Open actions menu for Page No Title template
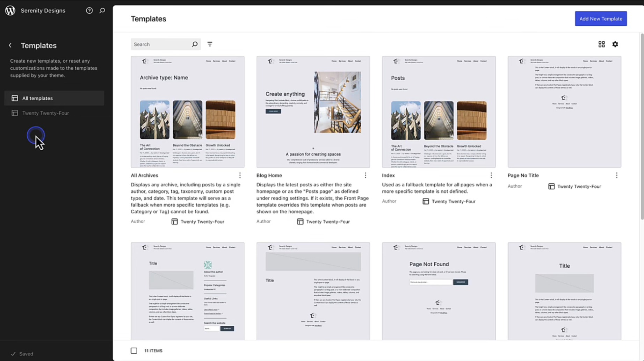 click(x=616, y=175)
